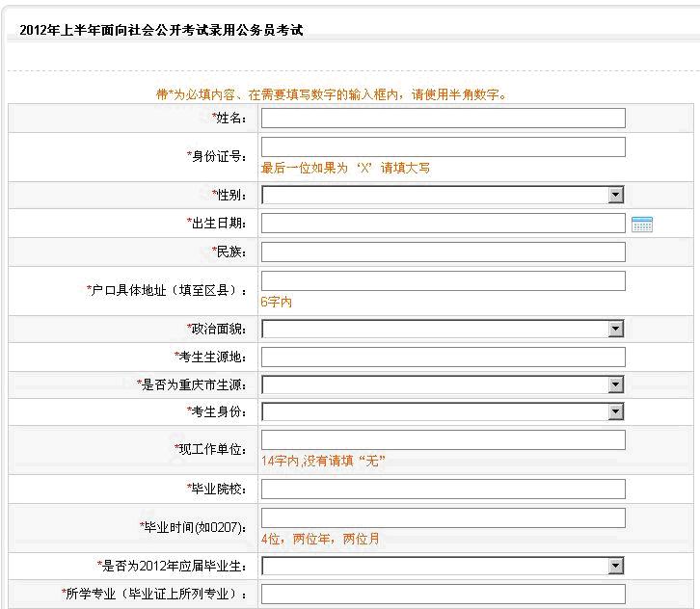The height and width of the screenshot is (609, 700).
Task: Select the 现工作单位 text box
Action: click(444, 440)
